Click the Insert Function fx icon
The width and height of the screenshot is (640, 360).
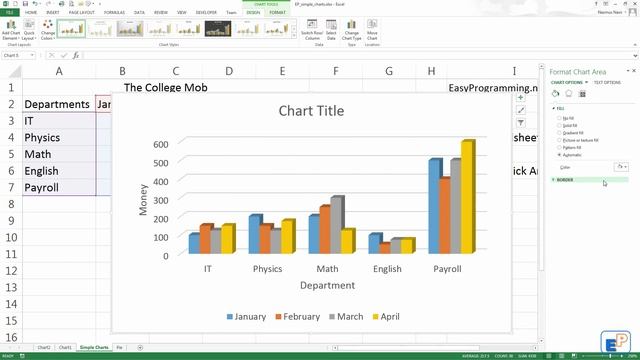pyautogui.click(x=76, y=55)
